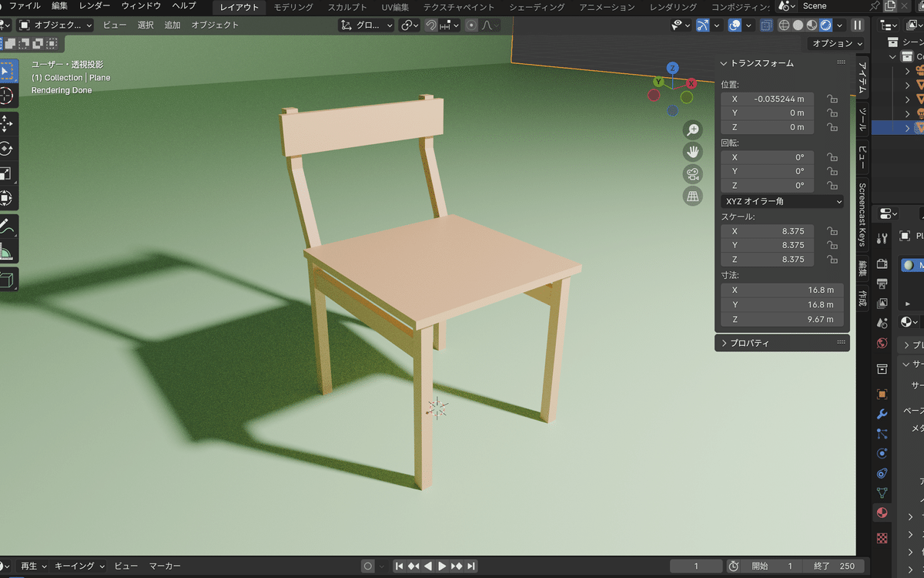Image resolution: width=924 pixels, height=578 pixels.
Task: Open the View Layer properties tab icon
Action: coord(882,303)
